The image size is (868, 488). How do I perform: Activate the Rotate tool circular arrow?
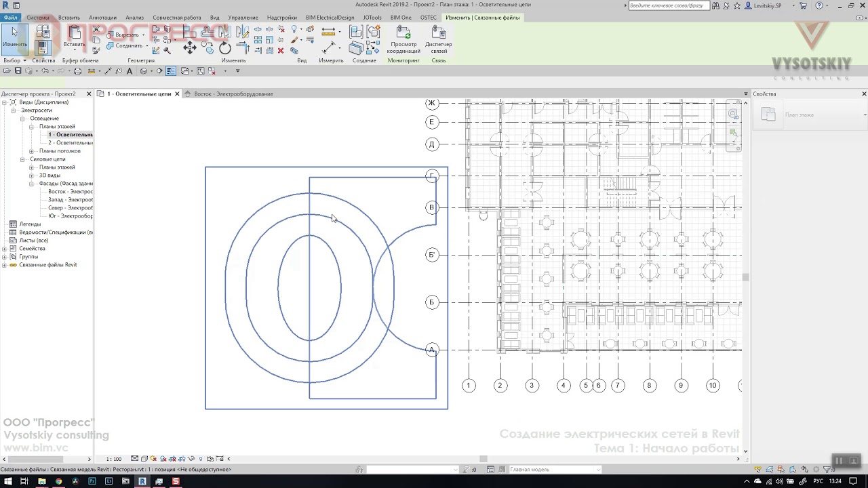[x=225, y=47]
